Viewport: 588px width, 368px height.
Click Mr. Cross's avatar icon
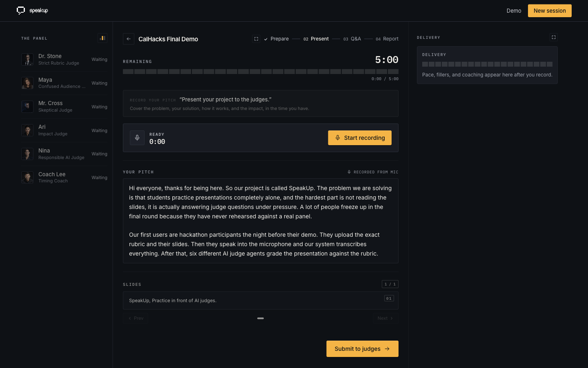point(27,107)
